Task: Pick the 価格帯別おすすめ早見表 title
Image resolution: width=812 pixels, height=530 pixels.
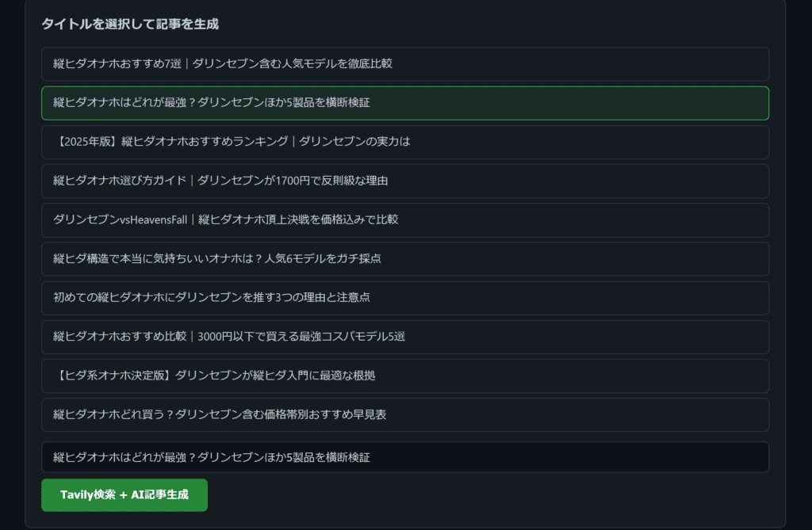Action: [404, 414]
